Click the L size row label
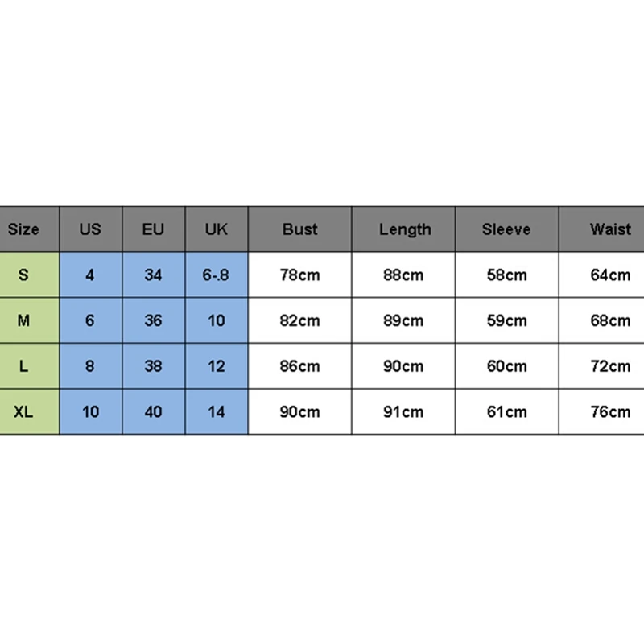This screenshot has height=644, width=644. click(24, 366)
